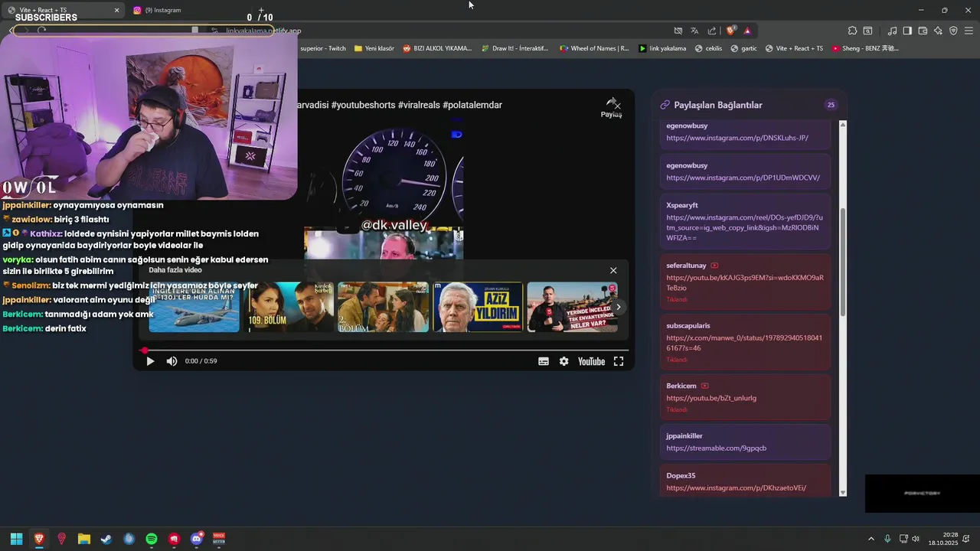Open egenowbusy's DP1UDmWDCVV Instagram link
Image resolution: width=980 pixels, height=551 pixels.
click(743, 178)
